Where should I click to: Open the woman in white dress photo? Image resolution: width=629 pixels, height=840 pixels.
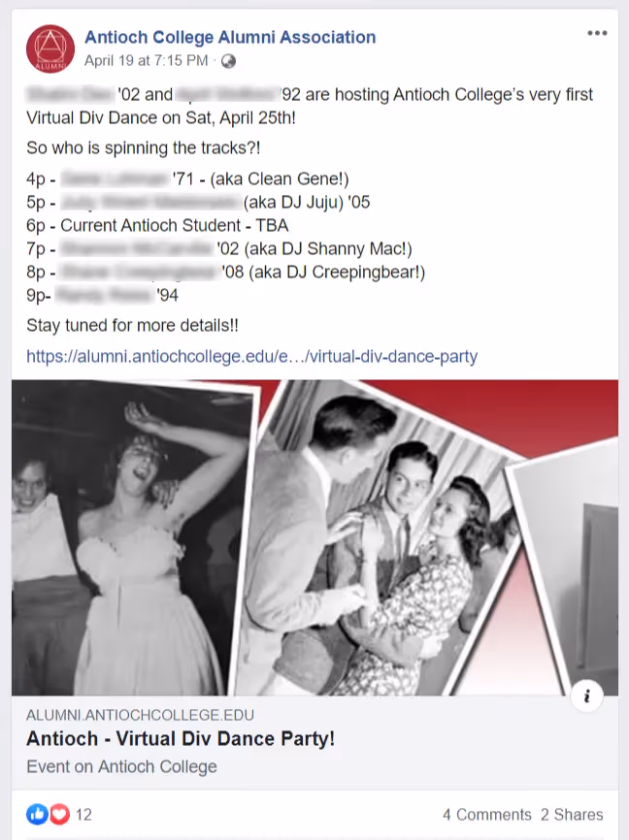click(x=131, y=538)
